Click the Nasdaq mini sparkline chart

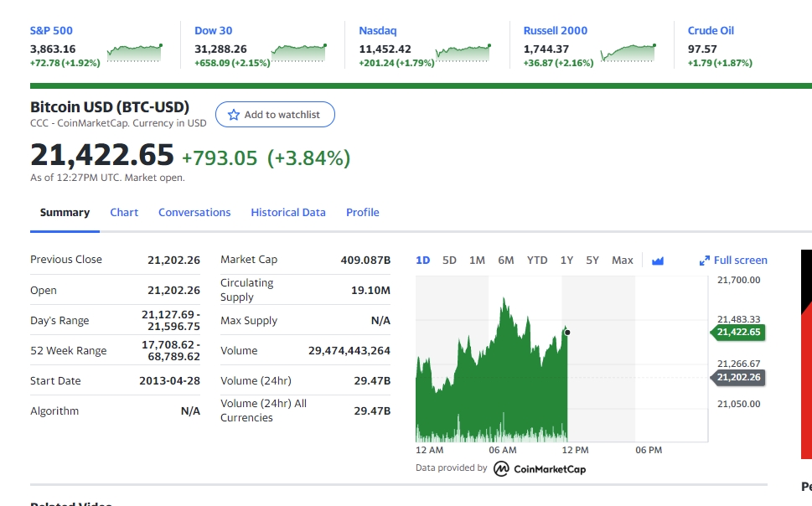(463, 53)
